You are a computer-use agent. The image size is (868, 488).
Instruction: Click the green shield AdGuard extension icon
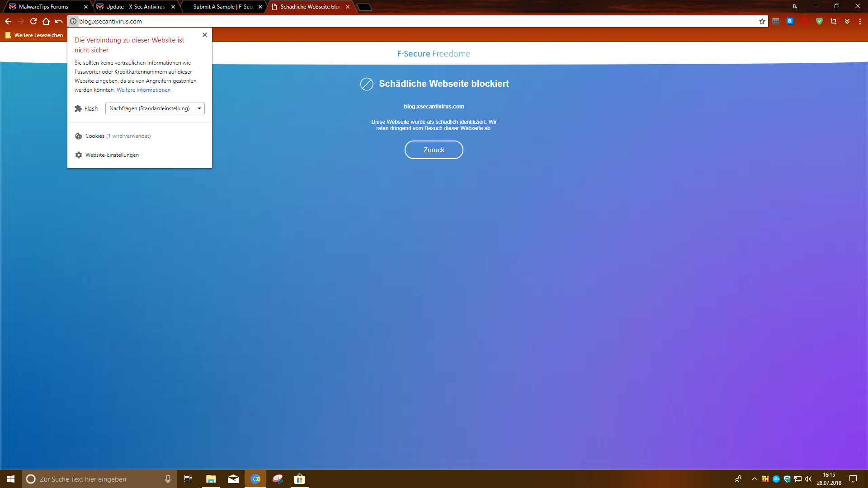point(819,21)
